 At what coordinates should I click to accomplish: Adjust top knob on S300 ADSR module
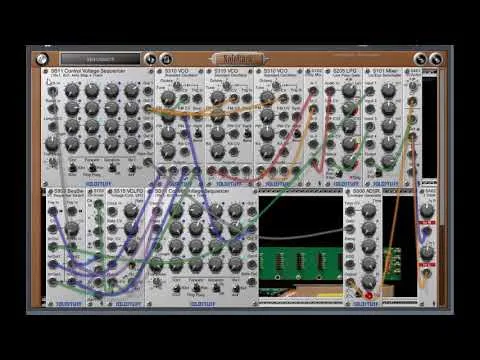pyautogui.click(x=368, y=211)
